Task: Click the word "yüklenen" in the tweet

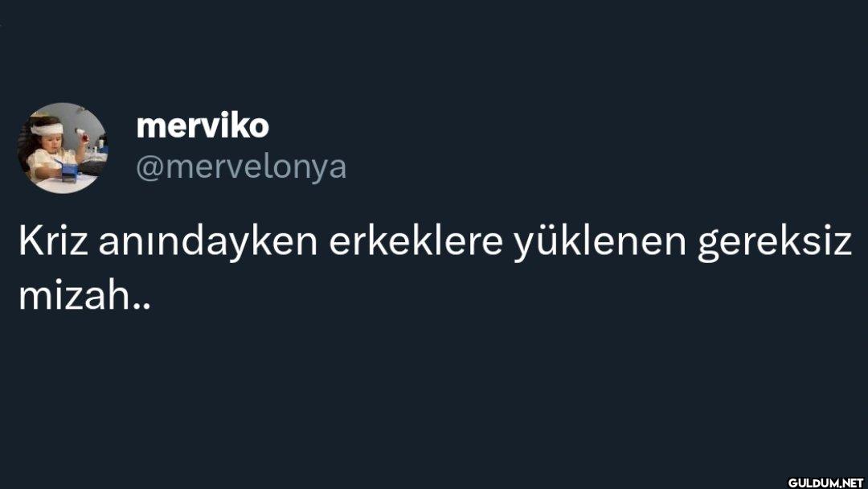Action: click(x=600, y=242)
